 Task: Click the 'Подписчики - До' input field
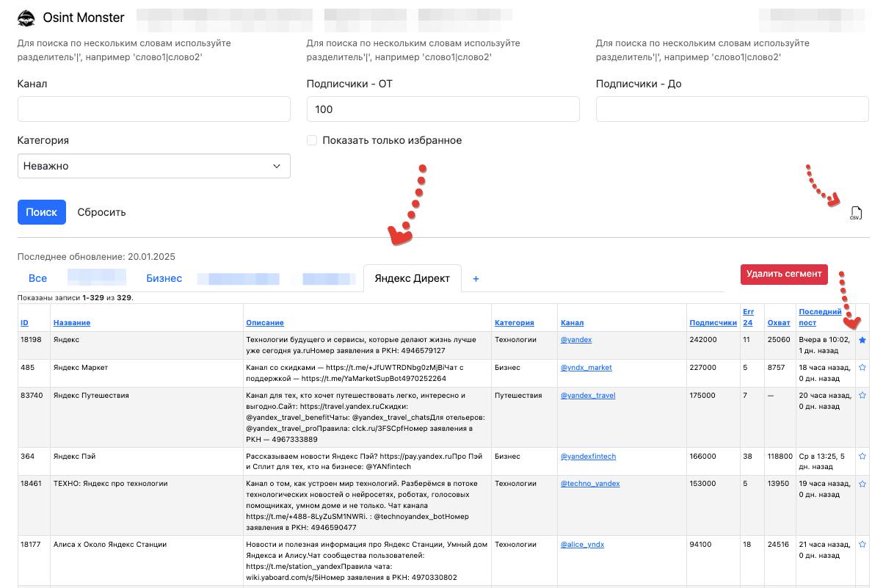pos(732,109)
